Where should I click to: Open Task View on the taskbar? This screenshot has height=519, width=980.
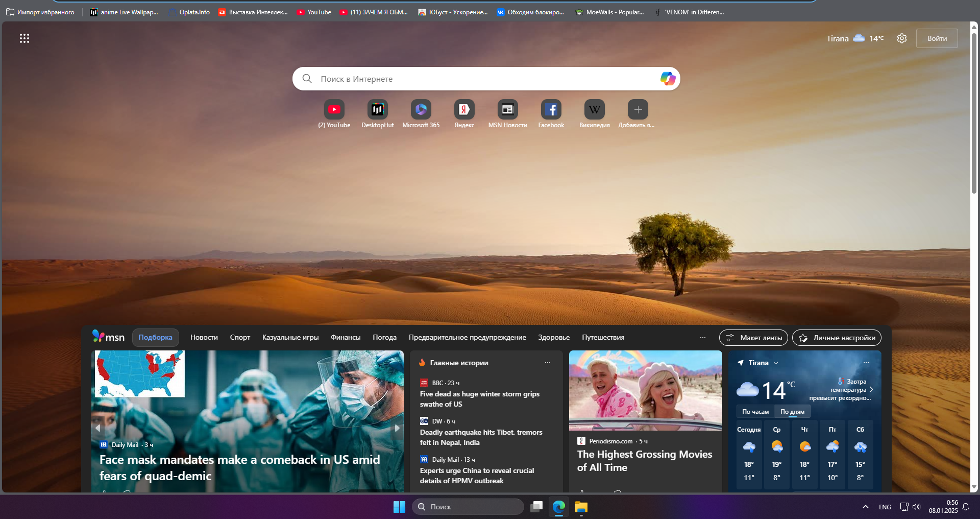tap(536, 507)
